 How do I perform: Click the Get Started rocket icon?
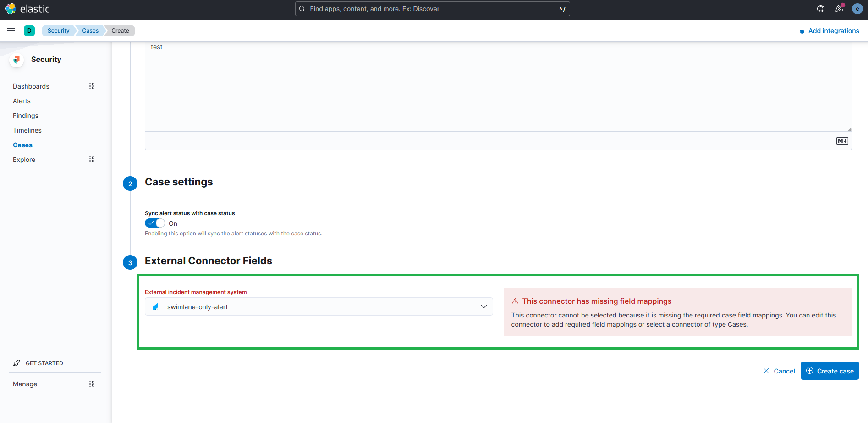click(x=16, y=362)
